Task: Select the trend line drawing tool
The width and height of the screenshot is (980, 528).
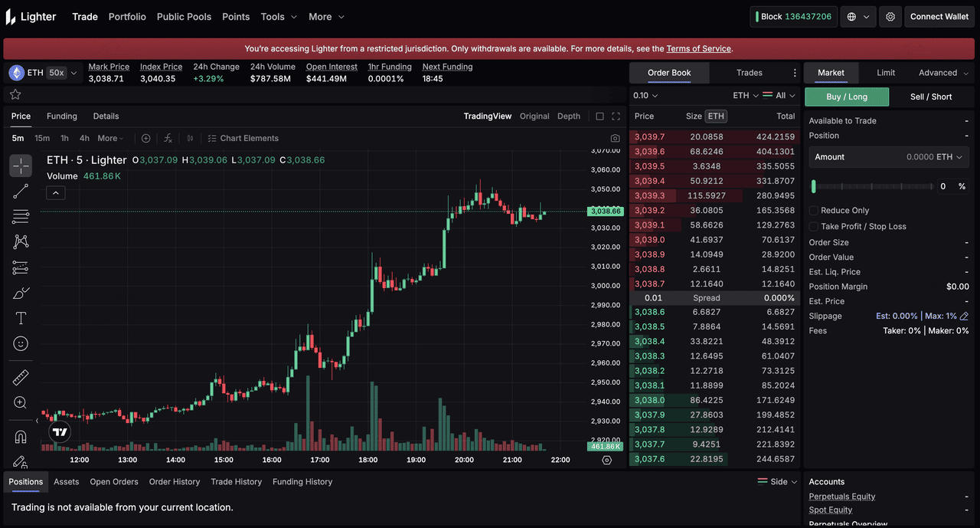Action: tap(21, 192)
